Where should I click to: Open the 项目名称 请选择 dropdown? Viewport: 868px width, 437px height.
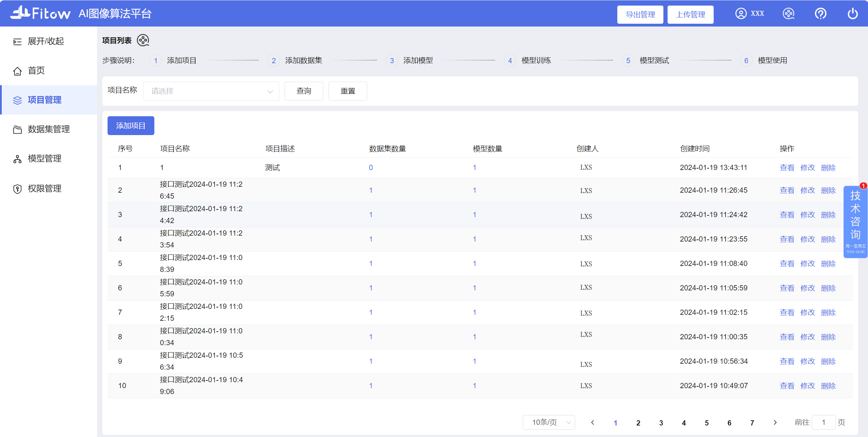pos(211,91)
